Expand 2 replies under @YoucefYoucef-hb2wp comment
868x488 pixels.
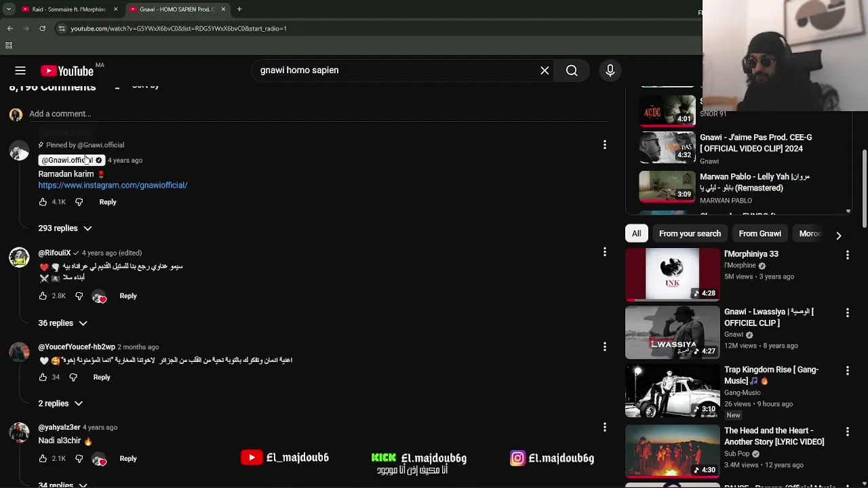[60, 403]
